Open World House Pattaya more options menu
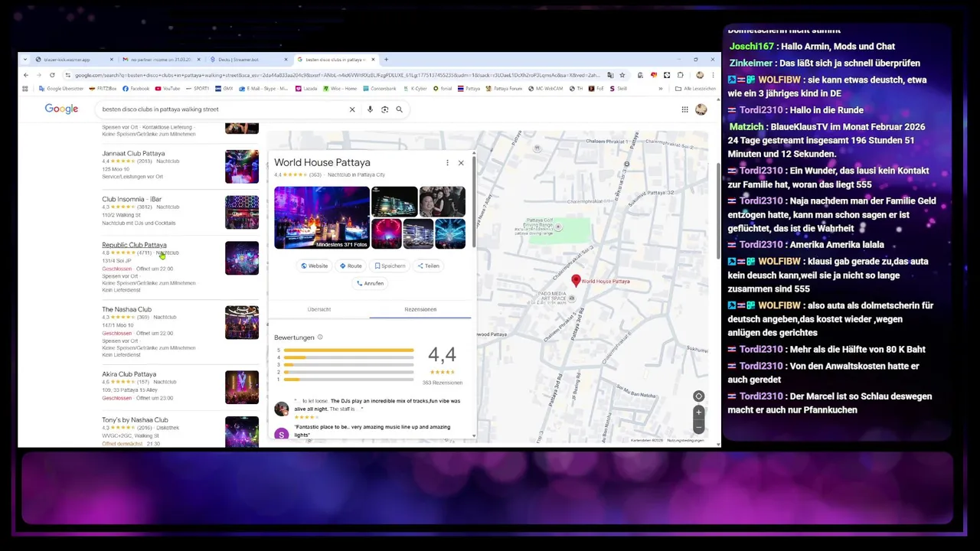This screenshot has height=551, width=980. pyautogui.click(x=448, y=163)
